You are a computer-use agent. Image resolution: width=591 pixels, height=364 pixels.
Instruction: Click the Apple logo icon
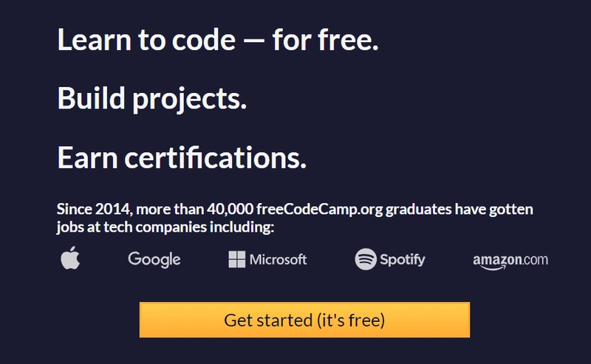[70, 258]
